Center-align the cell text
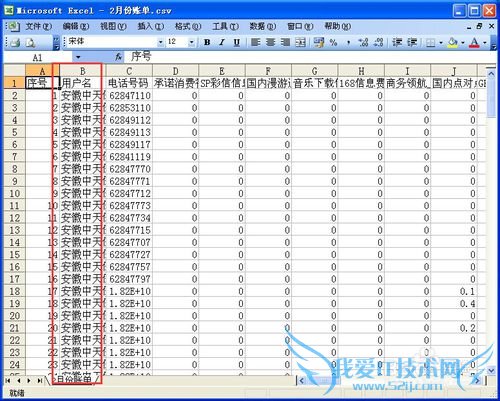This screenshot has width=500, height=401. point(270,42)
